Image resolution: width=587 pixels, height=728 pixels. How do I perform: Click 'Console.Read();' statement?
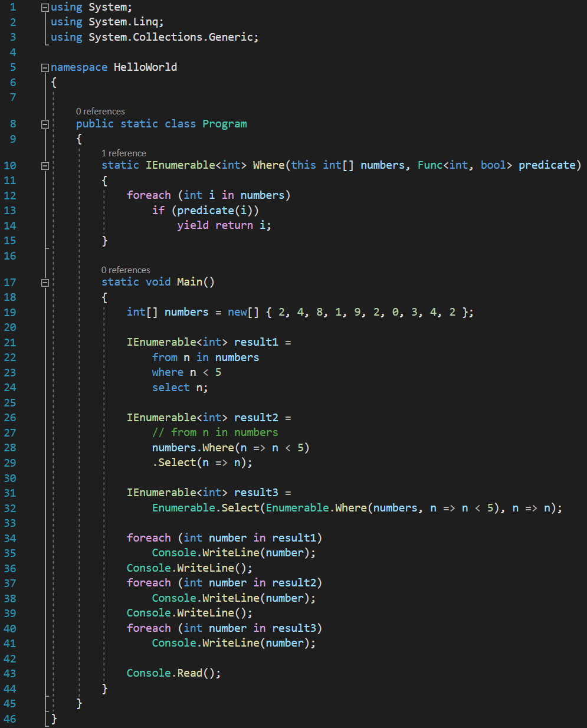[x=174, y=673]
